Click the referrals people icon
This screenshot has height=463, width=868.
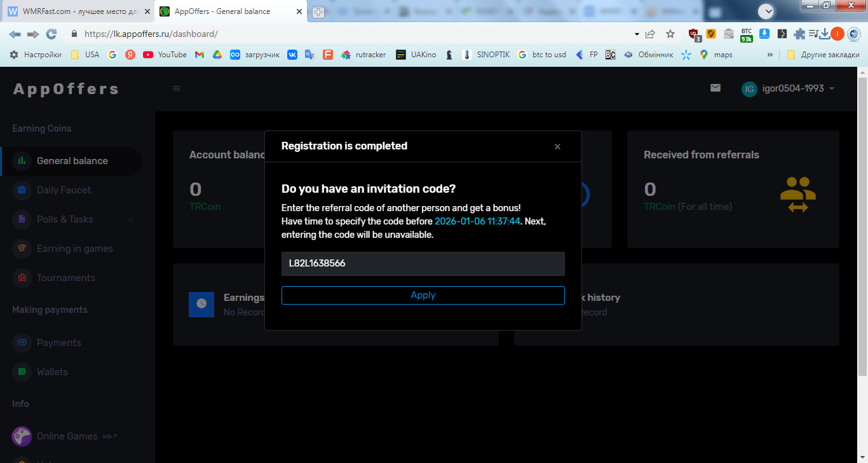click(797, 194)
